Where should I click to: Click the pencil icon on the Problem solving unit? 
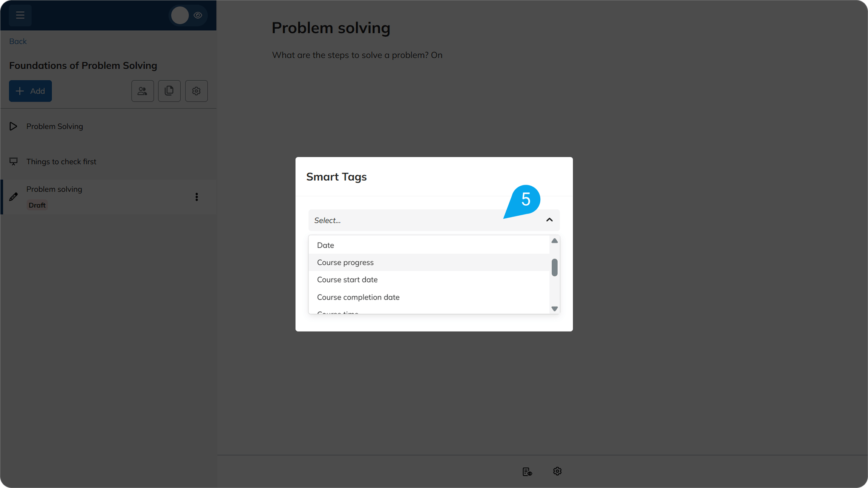click(x=14, y=196)
